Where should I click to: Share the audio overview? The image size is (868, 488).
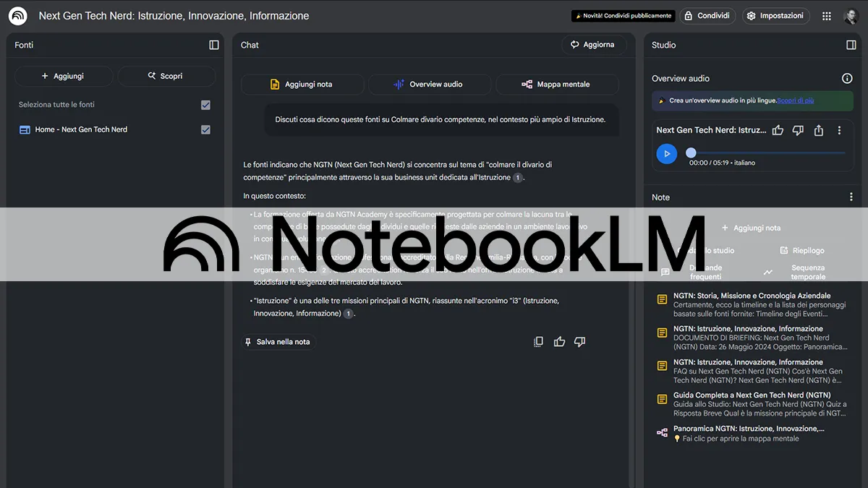(819, 130)
